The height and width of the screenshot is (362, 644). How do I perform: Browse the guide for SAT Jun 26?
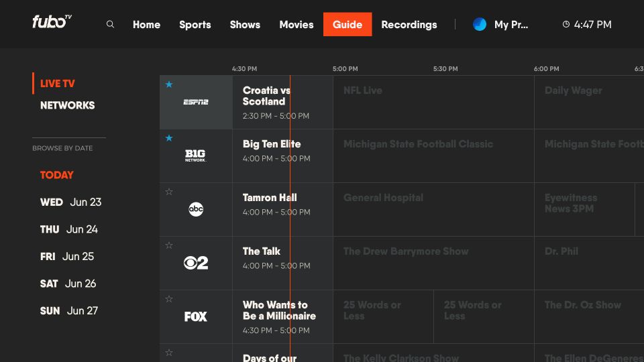tap(68, 283)
